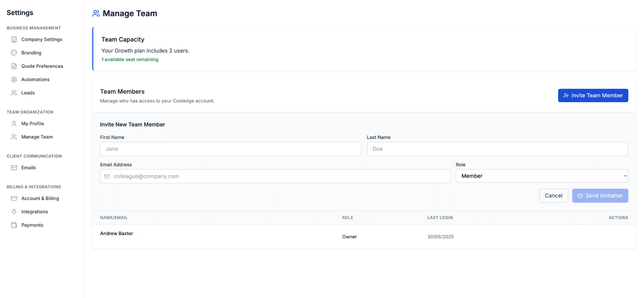Go to Manage Team in sidebar
The image size is (644, 298).
tap(37, 137)
